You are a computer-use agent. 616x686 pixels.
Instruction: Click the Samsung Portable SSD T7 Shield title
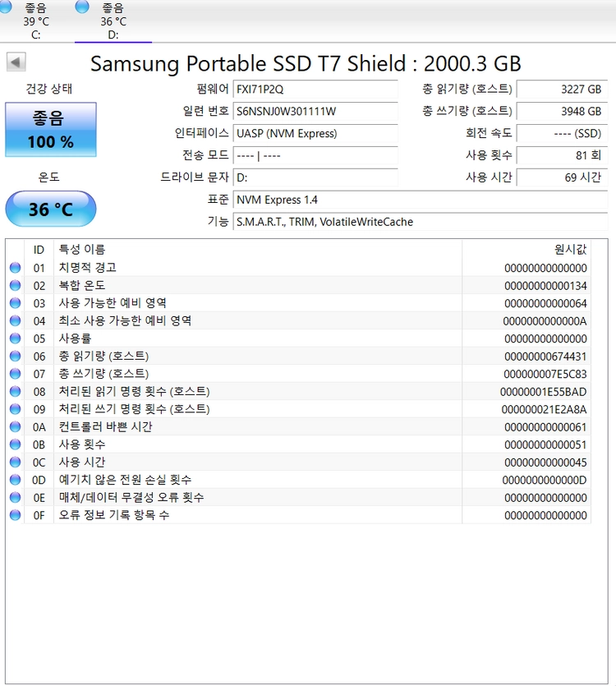306,63
